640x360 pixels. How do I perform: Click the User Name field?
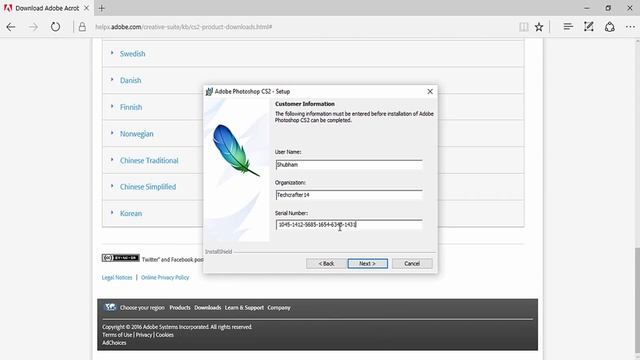tap(349, 164)
